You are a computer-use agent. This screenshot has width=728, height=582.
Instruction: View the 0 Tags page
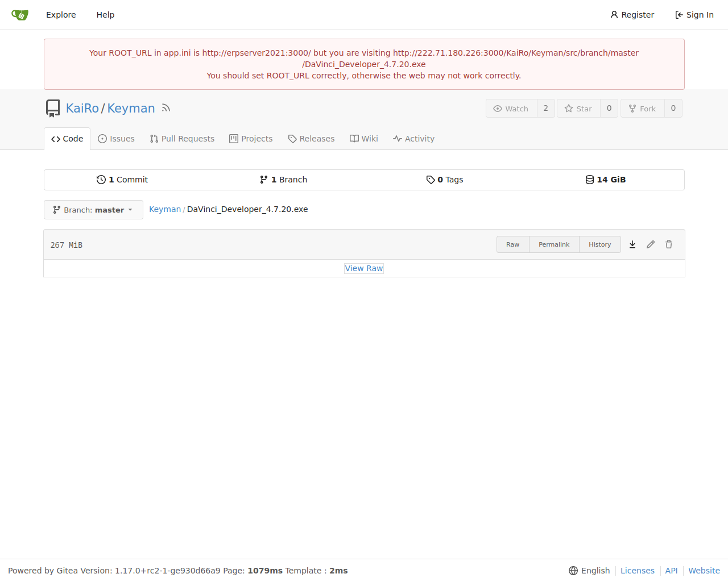point(445,180)
